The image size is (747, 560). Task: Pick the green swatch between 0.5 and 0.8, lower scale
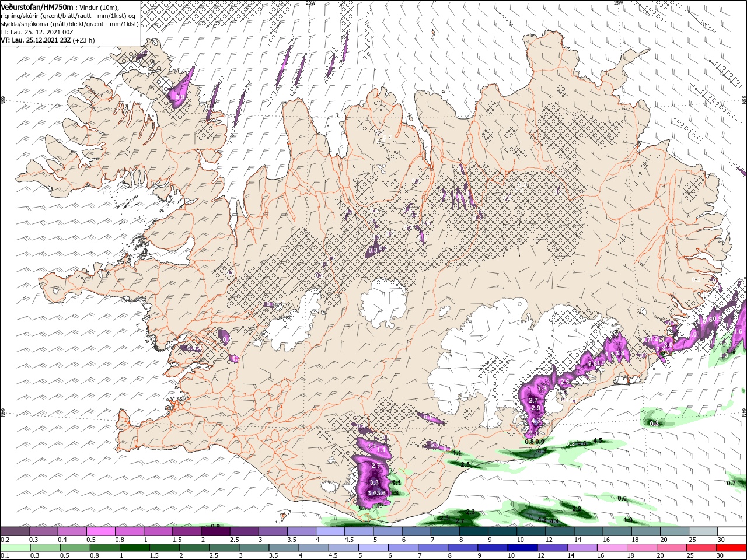[x=75, y=548]
